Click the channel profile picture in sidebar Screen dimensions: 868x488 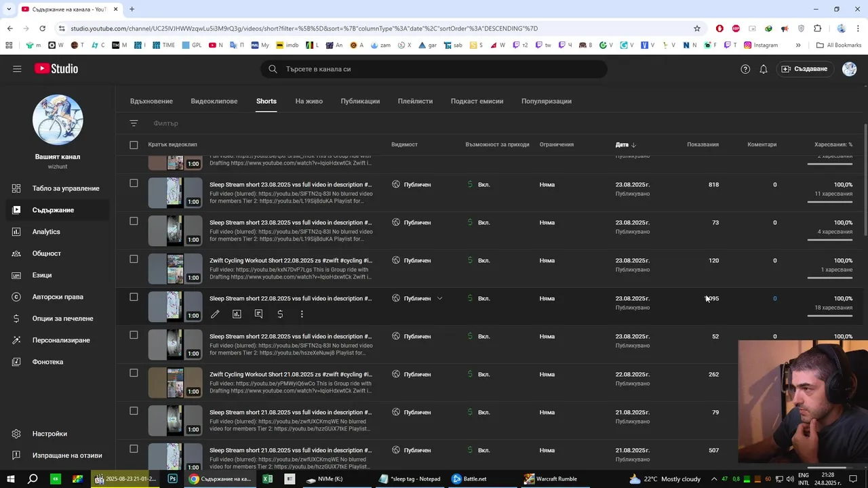[x=58, y=120]
